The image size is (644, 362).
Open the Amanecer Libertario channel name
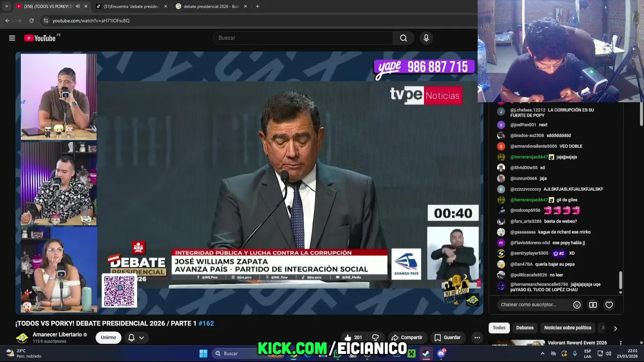[57, 334]
